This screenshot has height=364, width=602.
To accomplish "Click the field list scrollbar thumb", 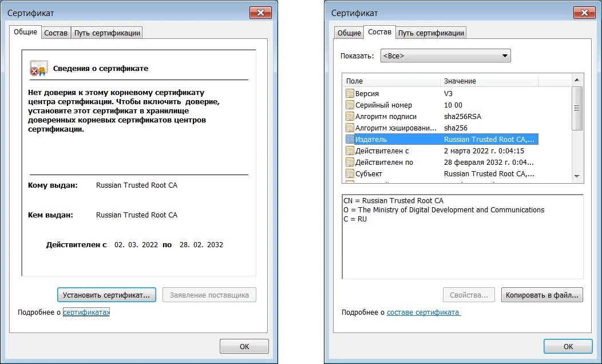I will click(577, 108).
